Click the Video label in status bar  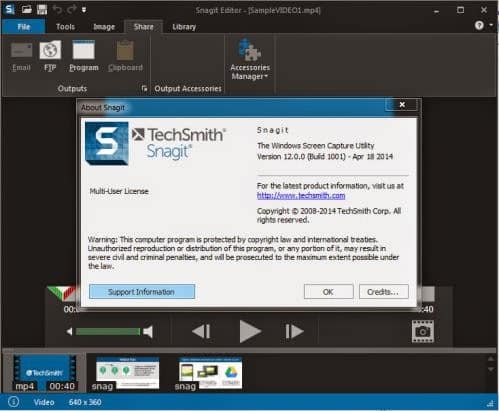[44, 402]
